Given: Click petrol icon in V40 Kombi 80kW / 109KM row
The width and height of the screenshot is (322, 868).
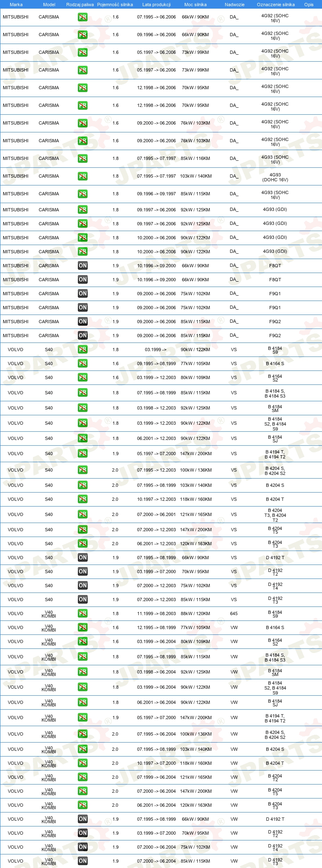Looking at the screenshot, I should pos(82,641).
